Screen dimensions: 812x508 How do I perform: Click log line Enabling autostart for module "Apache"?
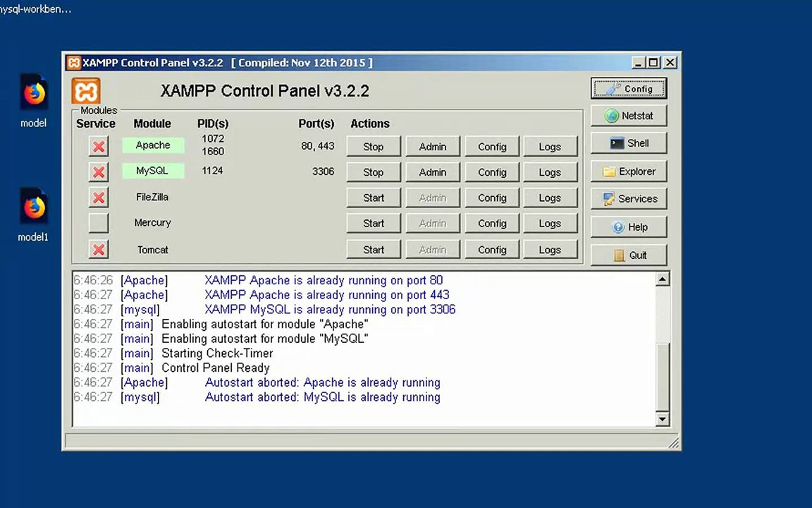264,325
